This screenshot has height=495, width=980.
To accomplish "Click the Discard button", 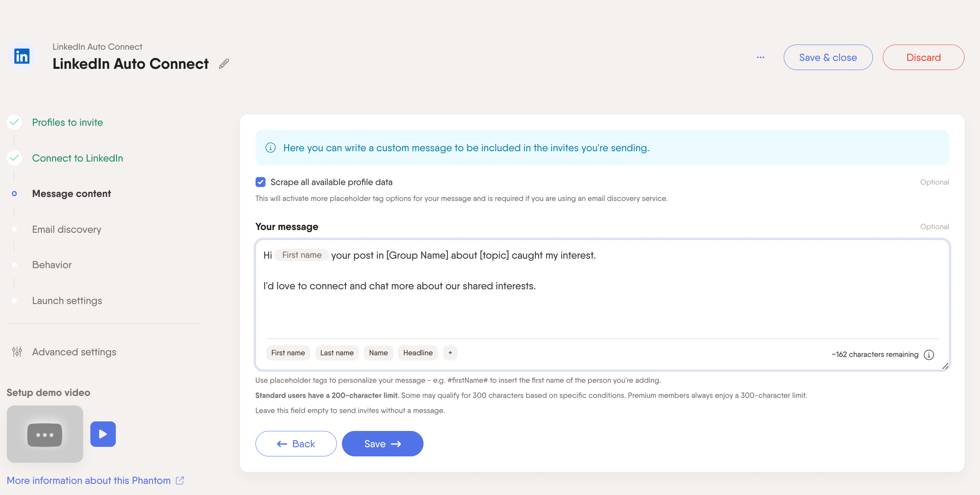I will point(923,57).
